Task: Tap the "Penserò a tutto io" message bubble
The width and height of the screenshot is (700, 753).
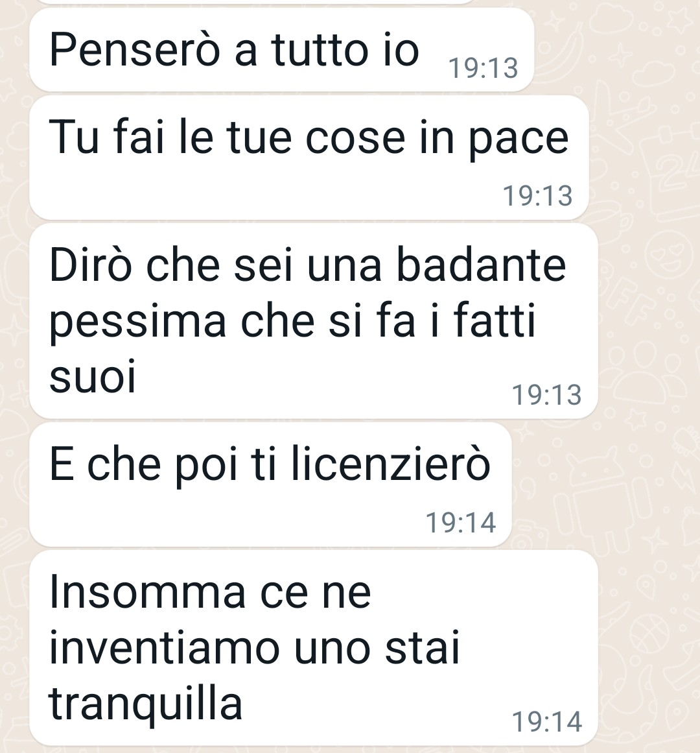Action: coord(282,49)
